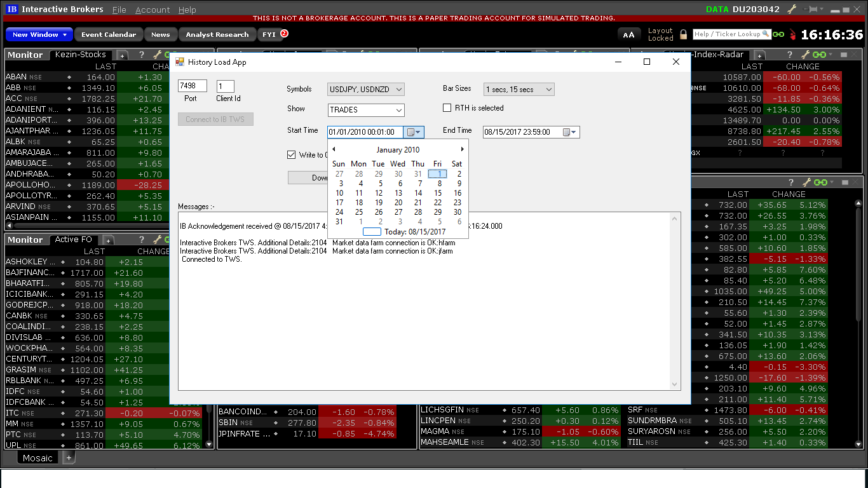Open the Event Calendar
Image resolution: width=868 pixels, height=488 pixels.
109,35
